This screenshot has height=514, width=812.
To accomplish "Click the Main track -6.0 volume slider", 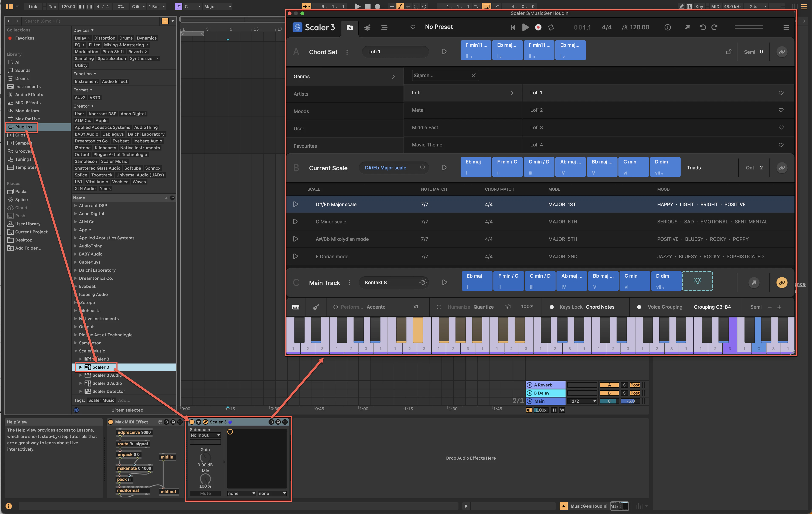I will (x=630, y=401).
